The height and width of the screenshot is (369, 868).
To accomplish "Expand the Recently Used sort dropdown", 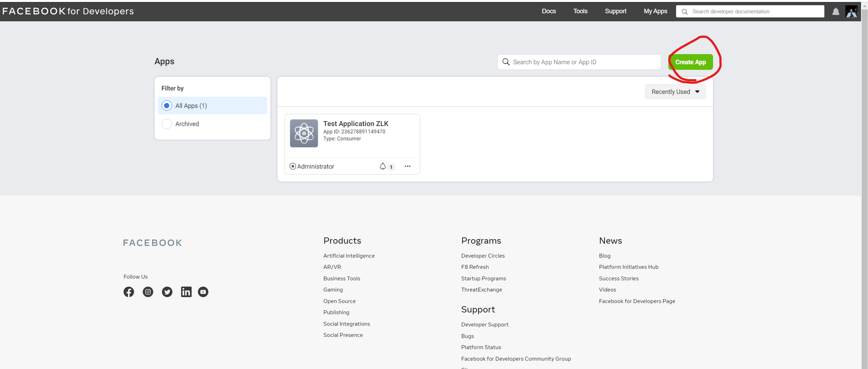I will pos(675,92).
